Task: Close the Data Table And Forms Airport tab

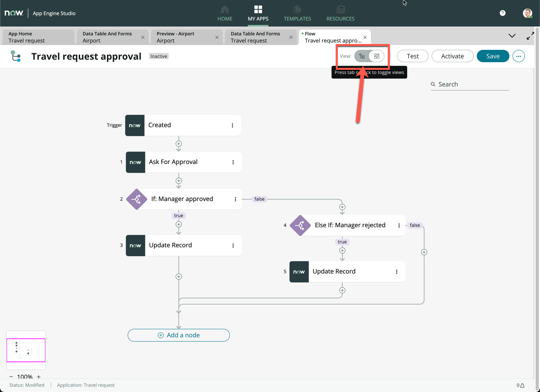Action: click(x=143, y=37)
